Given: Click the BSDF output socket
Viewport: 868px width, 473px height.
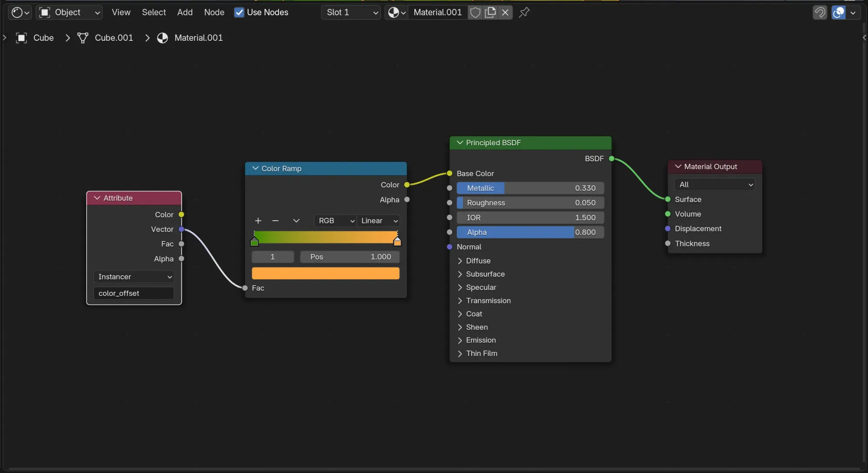Looking at the screenshot, I should (x=612, y=159).
